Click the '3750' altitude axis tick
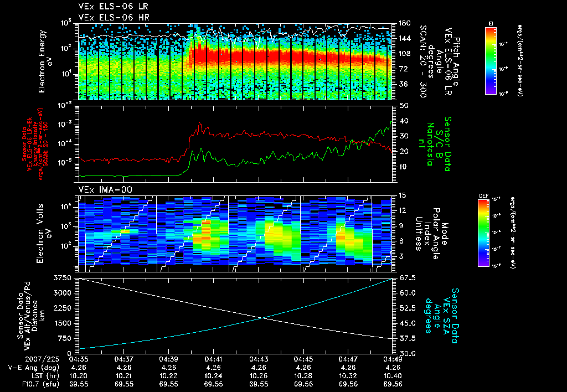 (x=63, y=278)
